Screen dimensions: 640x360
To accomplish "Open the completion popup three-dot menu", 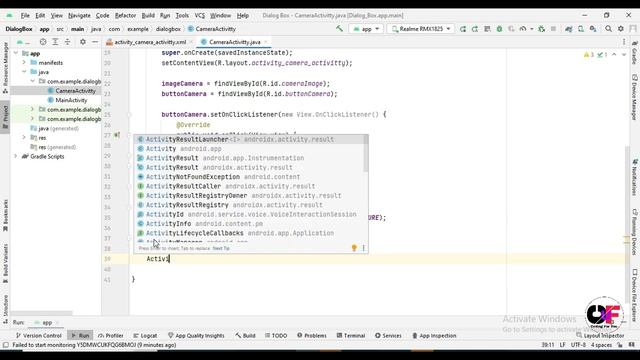I will tap(363, 248).
